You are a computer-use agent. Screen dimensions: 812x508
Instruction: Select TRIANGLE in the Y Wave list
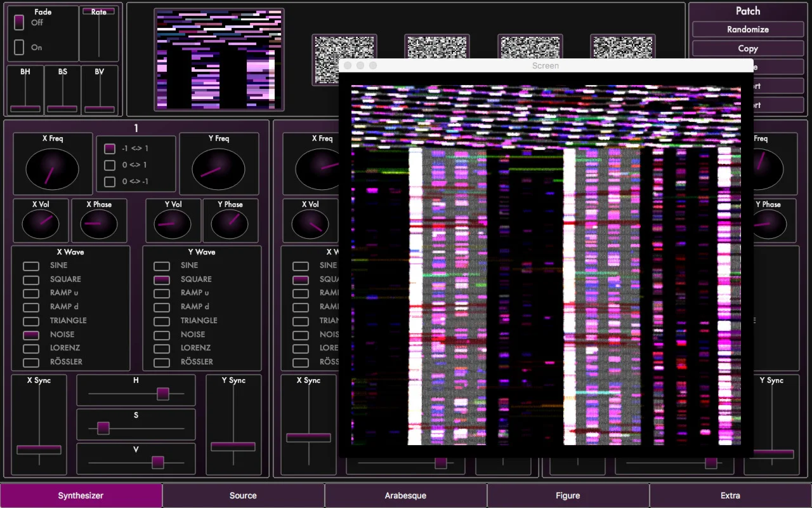coord(162,321)
